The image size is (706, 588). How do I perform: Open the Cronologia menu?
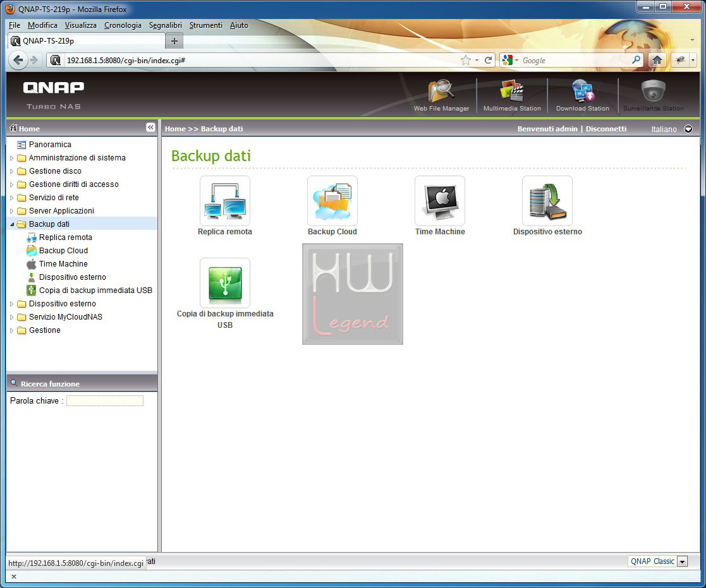[123, 25]
